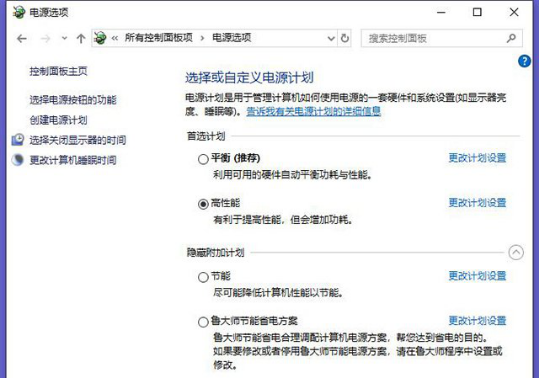
Task: Open the address bar history dropdown
Action: [x=331, y=38]
